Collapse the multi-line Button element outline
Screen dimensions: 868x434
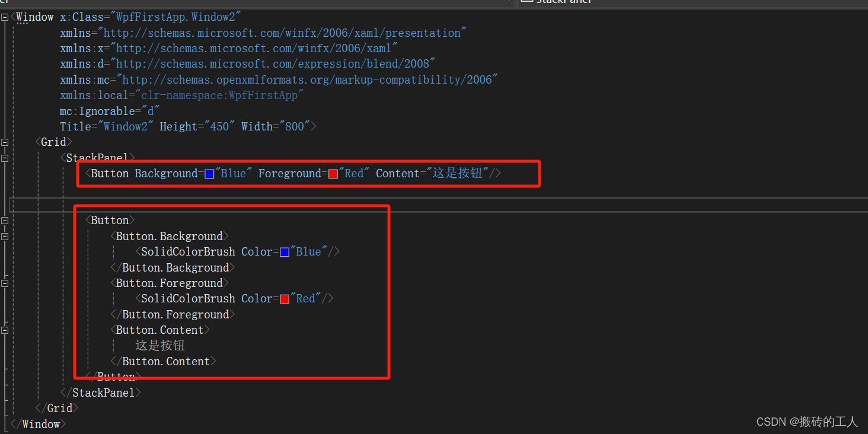[x=5, y=221]
